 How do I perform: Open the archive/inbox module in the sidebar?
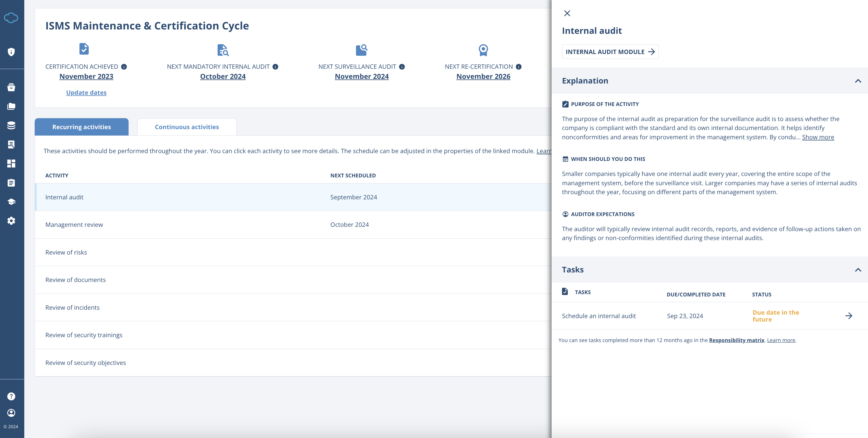pos(12,87)
